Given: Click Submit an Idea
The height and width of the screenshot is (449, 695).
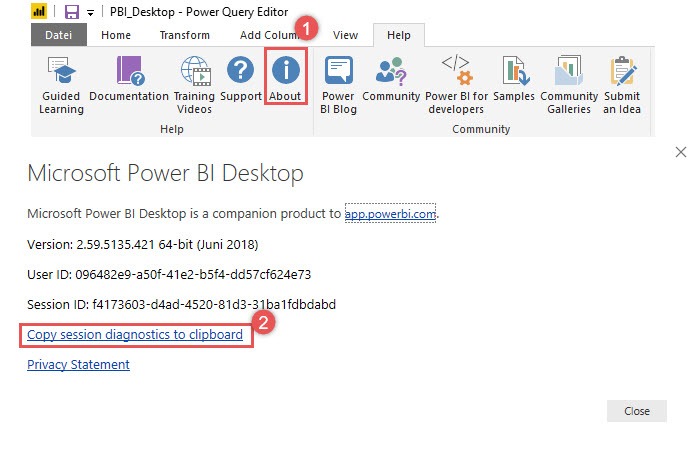Looking at the screenshot, I should tap(622, 84).
